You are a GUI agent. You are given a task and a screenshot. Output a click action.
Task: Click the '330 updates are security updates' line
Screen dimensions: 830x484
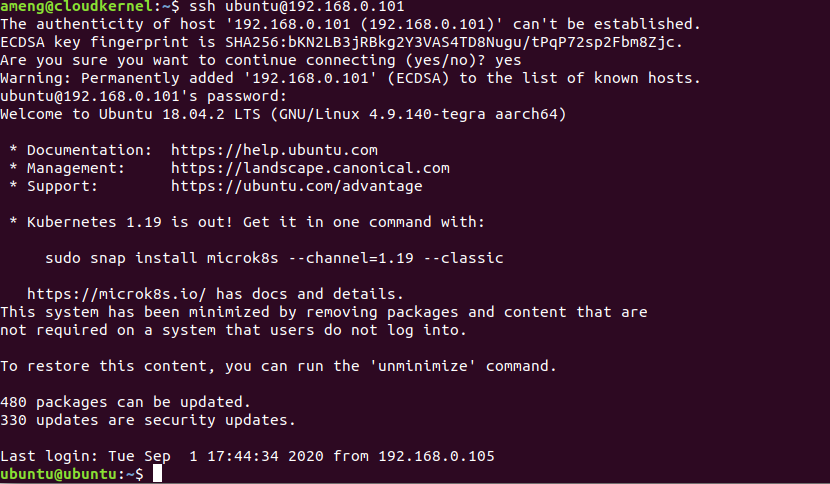coord(148,420)
